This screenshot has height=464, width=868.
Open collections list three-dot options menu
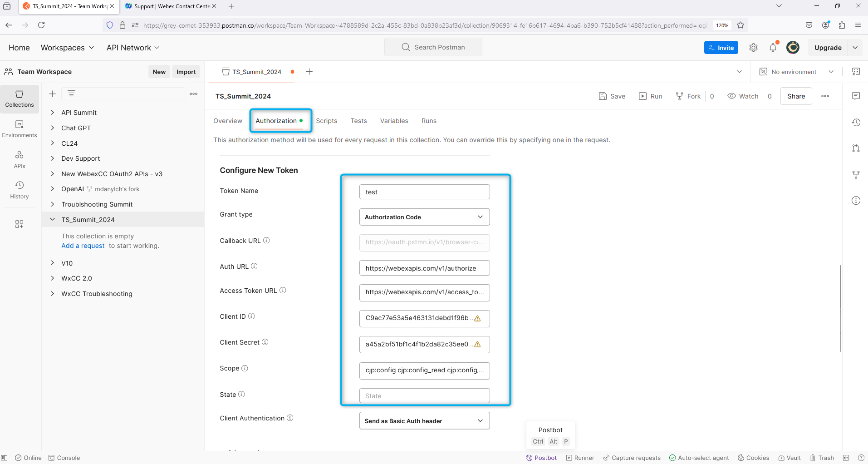194,94
